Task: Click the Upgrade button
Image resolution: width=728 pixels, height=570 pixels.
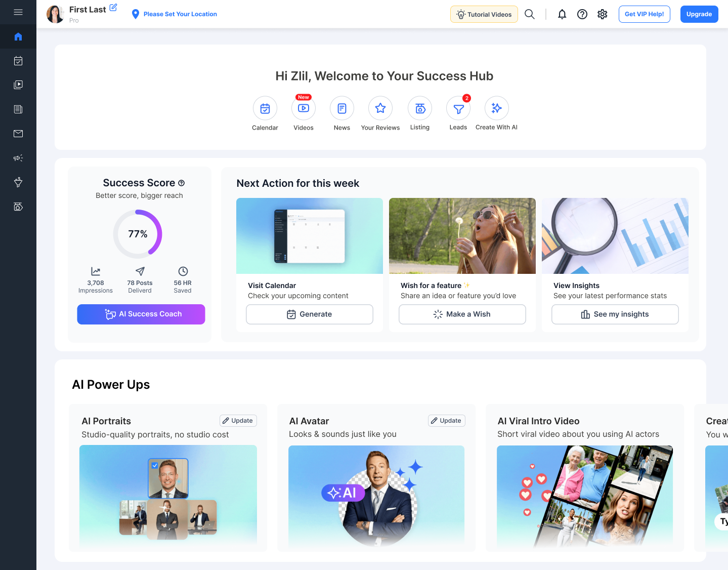Action: (699, 14)
